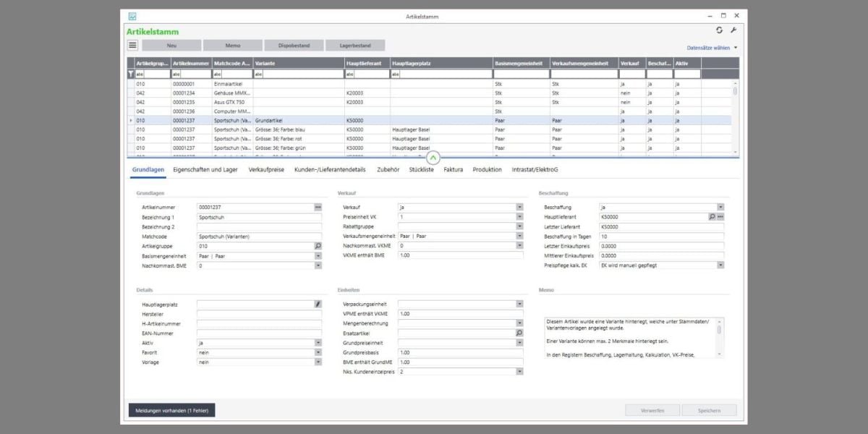This screenshot has width=868, height=434.
Task: Click the empty Bezeichnung 2 field
Action: click(259, 226)
